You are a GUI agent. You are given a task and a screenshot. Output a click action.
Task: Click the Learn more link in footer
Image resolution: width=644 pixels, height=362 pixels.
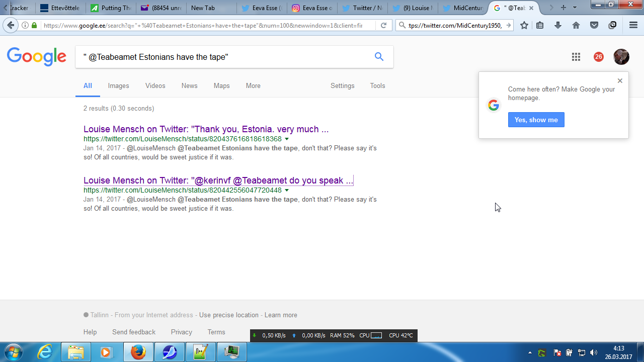click(x=281, y=315)
